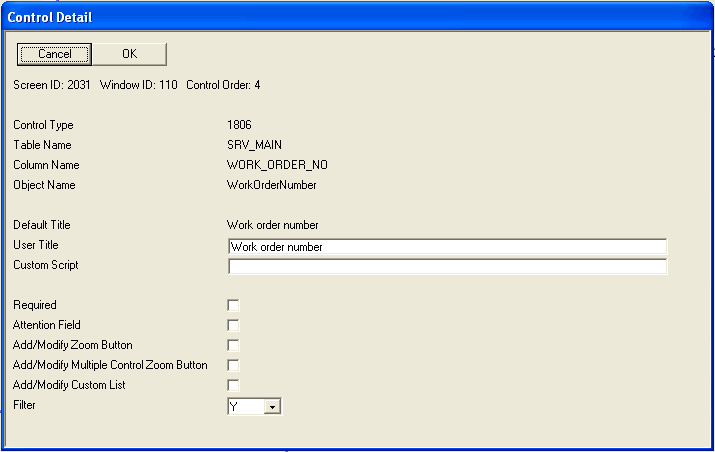Click the Default Title static value text
The image size is (715, 452).
point(273,225)
